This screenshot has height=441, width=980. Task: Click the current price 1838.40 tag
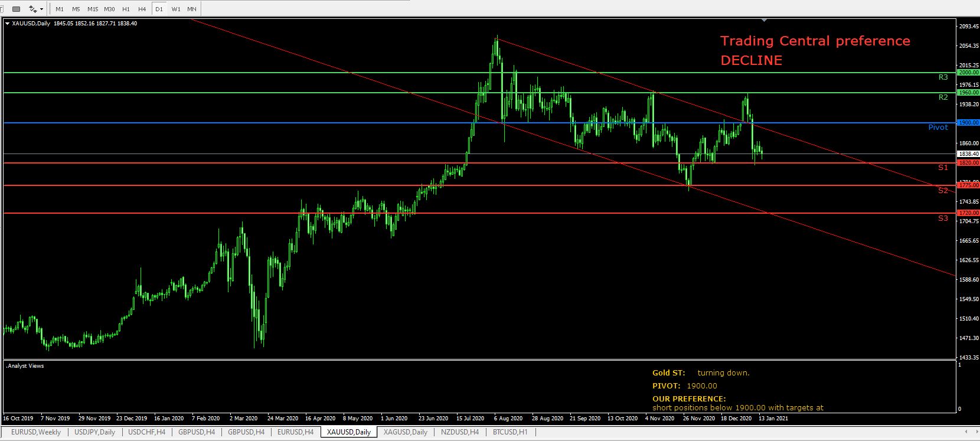click(x=968, y=153)
